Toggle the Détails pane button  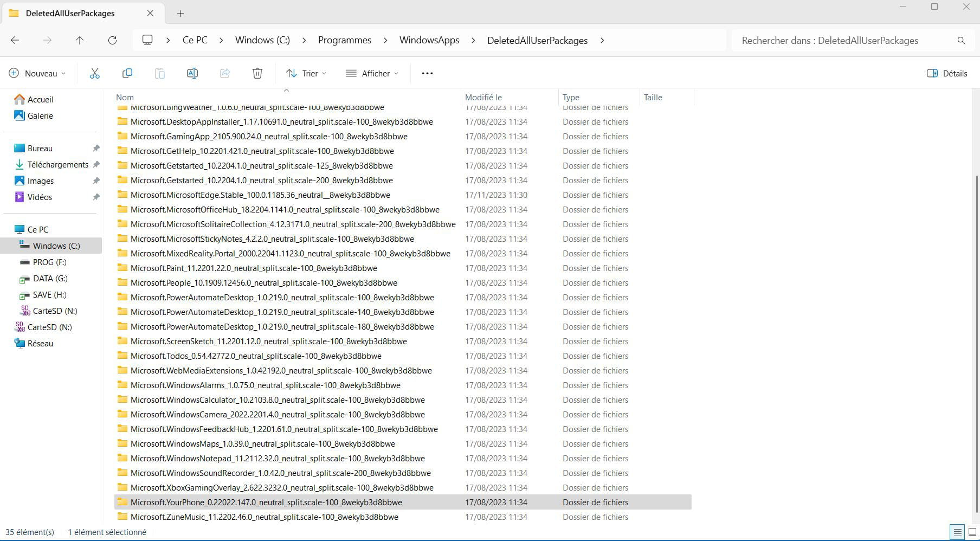pyautogui.click(x=947, y=73)
